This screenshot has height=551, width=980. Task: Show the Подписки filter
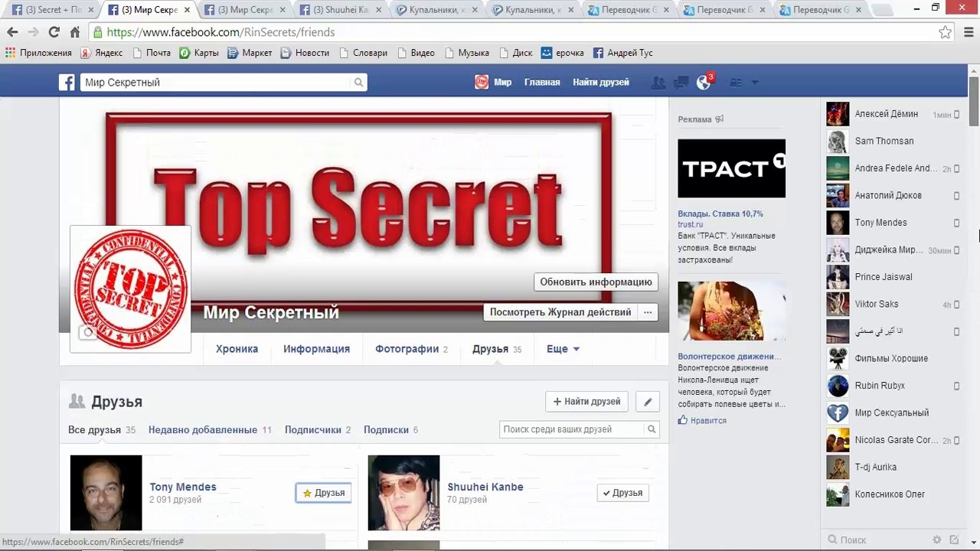(390, 430)
